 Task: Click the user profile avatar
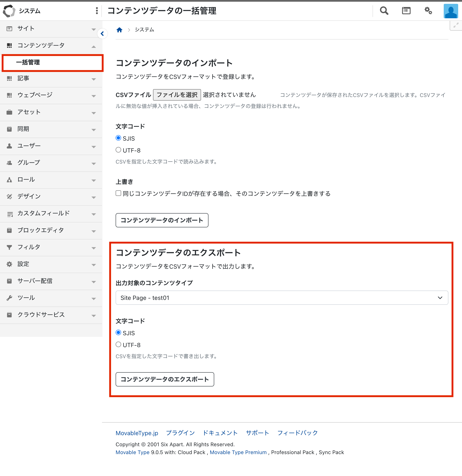tap(451, 11)
